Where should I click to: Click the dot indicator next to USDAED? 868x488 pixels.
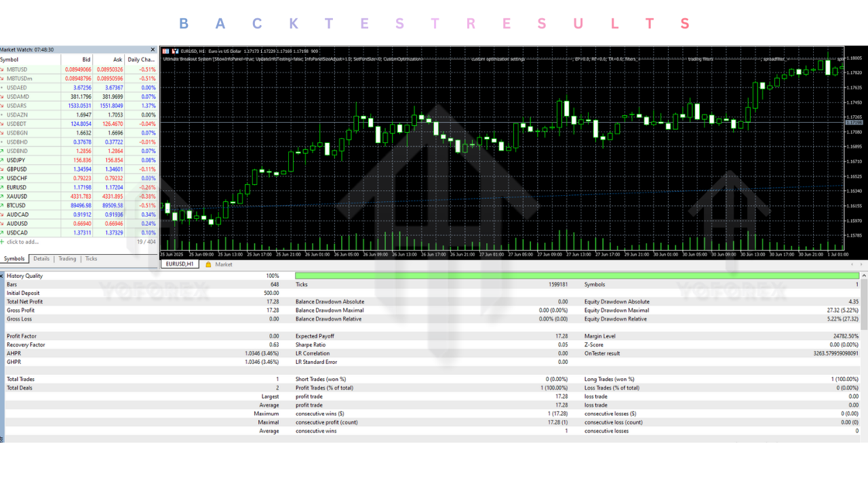(x=3, y=87)
